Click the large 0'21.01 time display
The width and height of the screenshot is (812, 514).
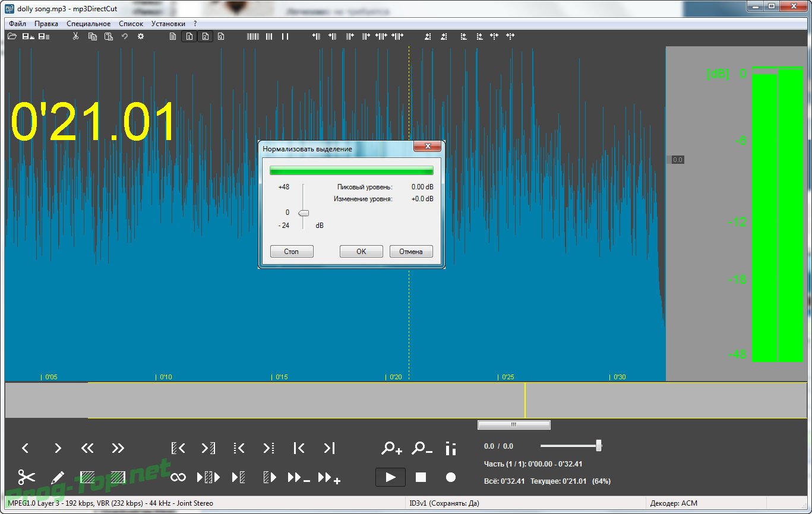pos(93,121)
